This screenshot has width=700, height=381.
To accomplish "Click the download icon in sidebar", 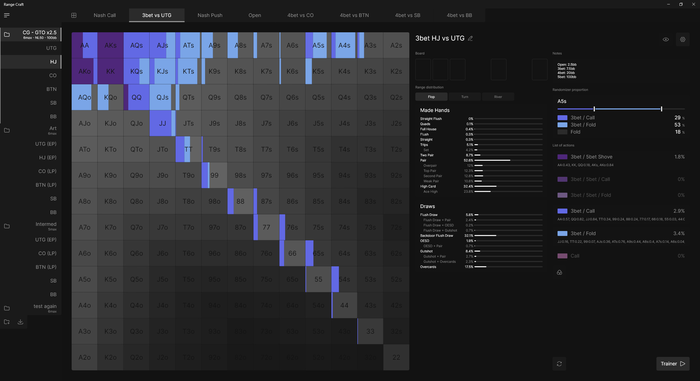I will 21,322.
